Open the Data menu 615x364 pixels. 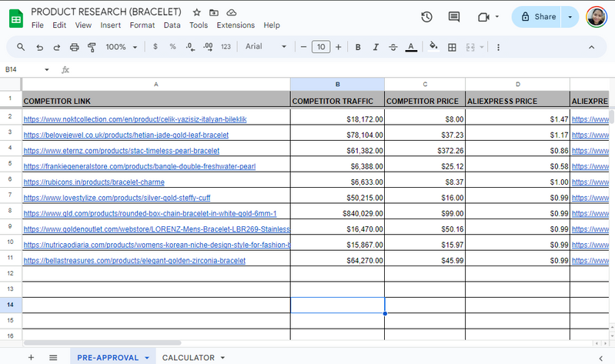172,25
